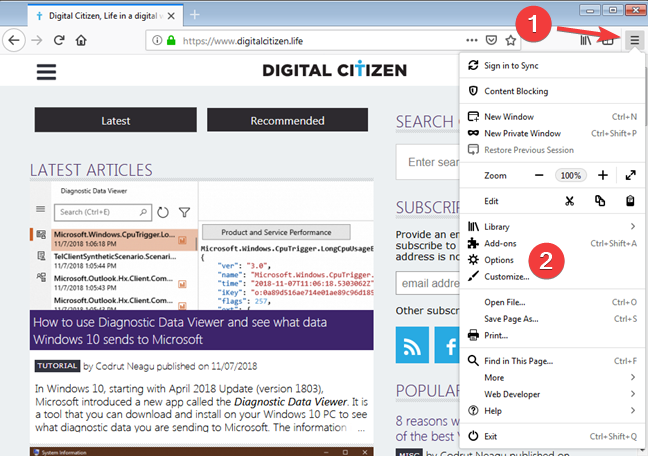The image size is (648, 456).
Task: Close the Digital Citizen tab
Action: coord(171,16)
